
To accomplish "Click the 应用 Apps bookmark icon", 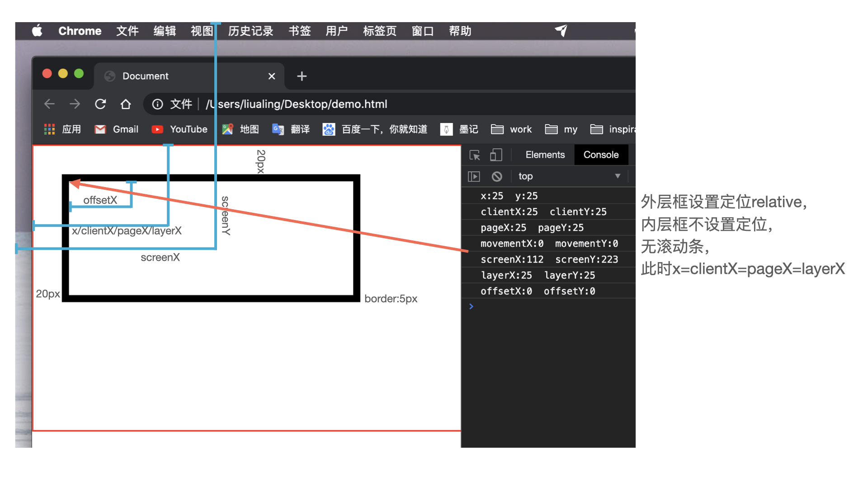I will click(49, 129).
